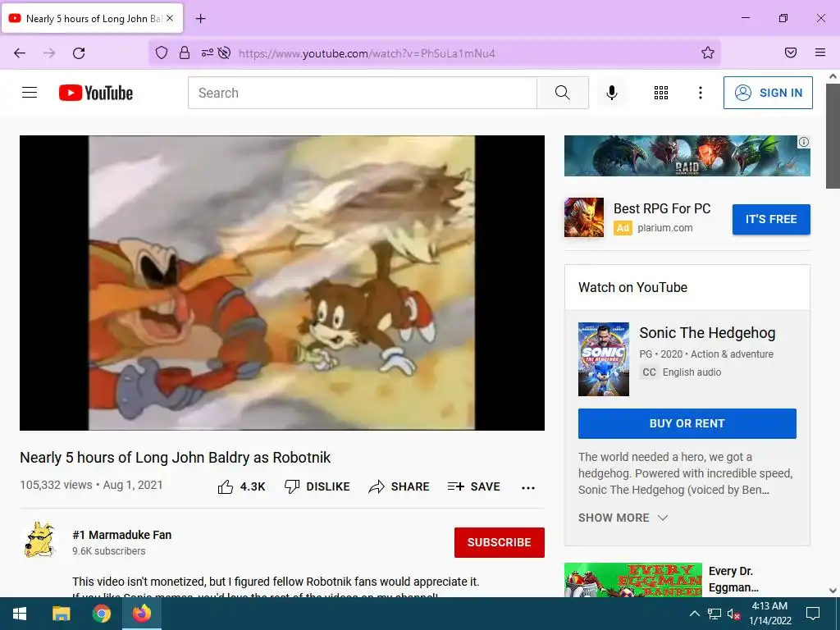Go back to the previous page
The width and height of the screenshot is (840, 630).
click(x=20, y=53)
